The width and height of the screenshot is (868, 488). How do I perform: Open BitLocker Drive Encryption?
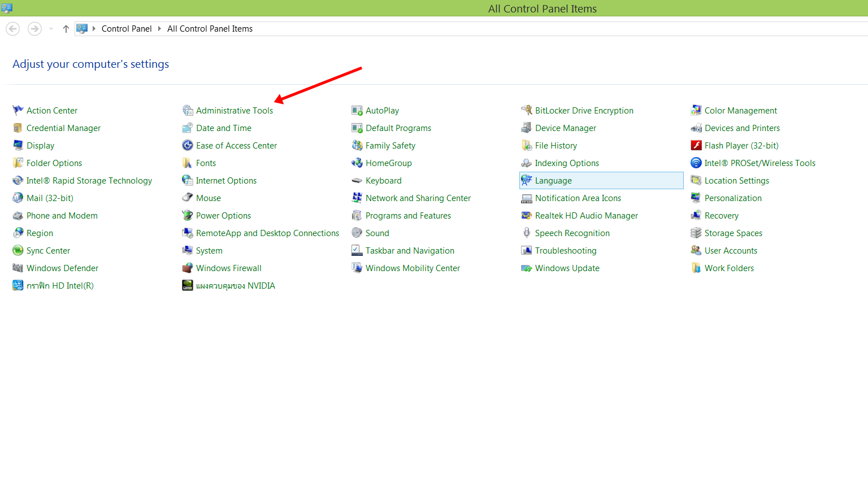coord(584,110)
